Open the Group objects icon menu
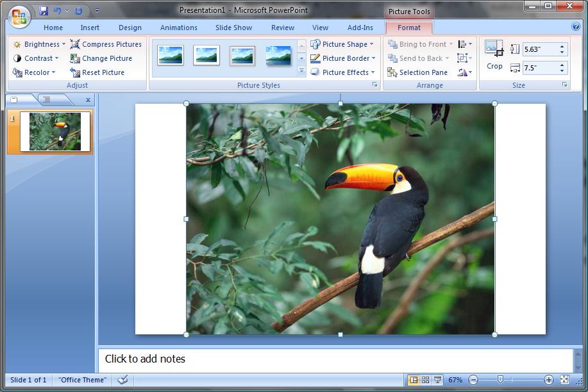Viewport: 588px width, 392px height. point(465,58)
